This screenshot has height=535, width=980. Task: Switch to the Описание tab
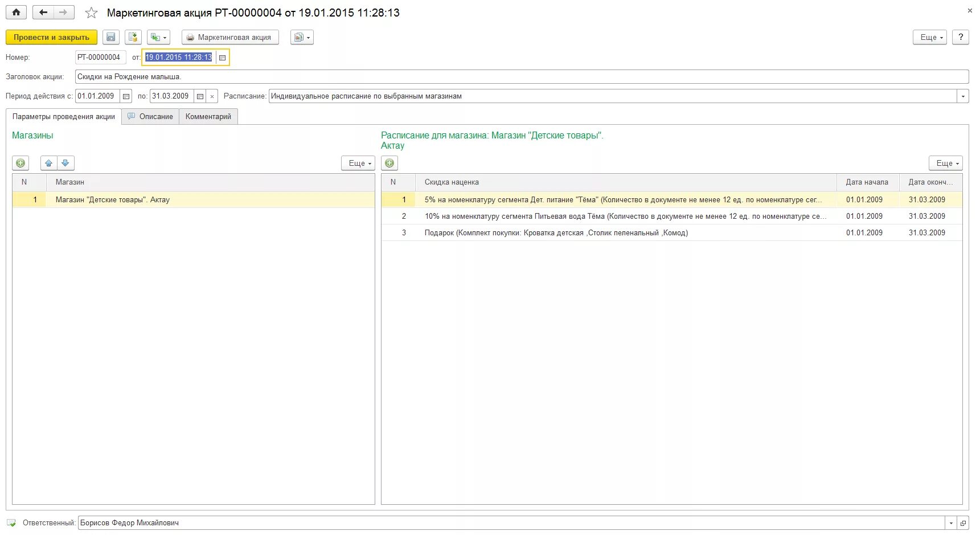tap(150, 116)
